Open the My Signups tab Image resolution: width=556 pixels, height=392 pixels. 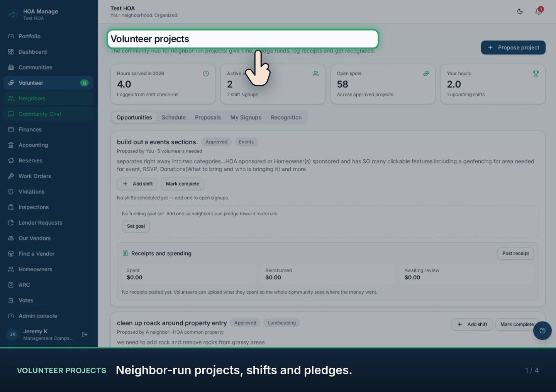coord(246,118)
